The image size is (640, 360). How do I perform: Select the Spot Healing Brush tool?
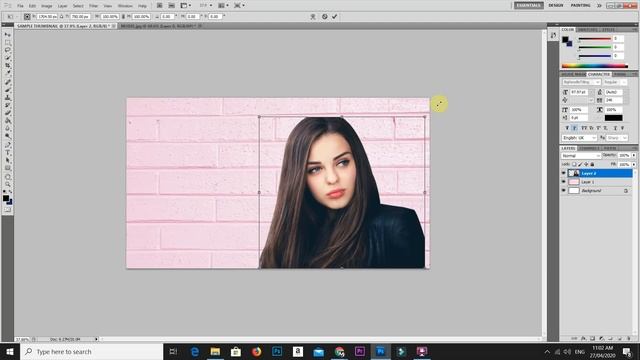8,82
